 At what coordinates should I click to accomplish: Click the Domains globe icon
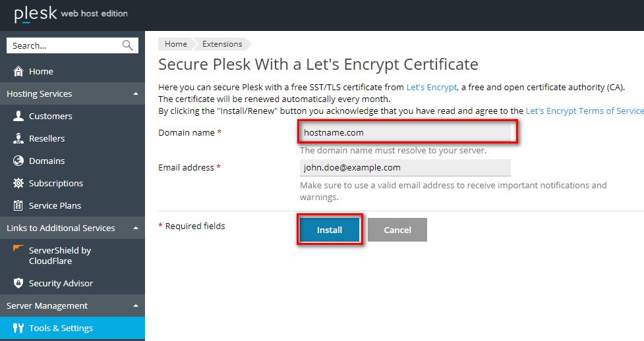18,161
